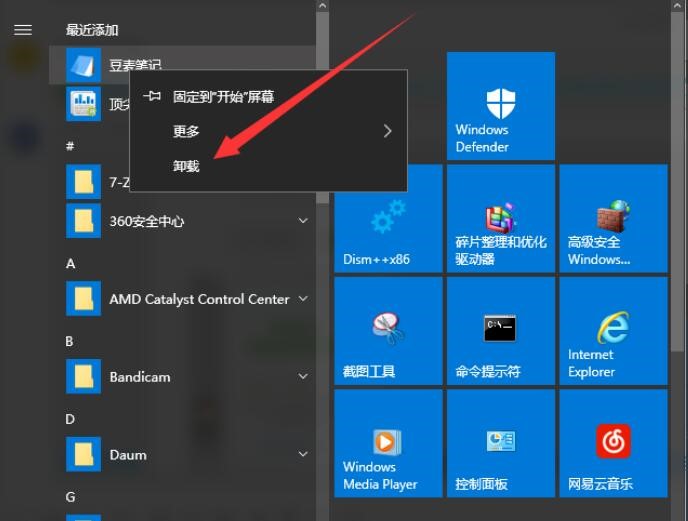Open the 命令提示符 tile
This screenshot has width=688, height=521.
(501, 331)
